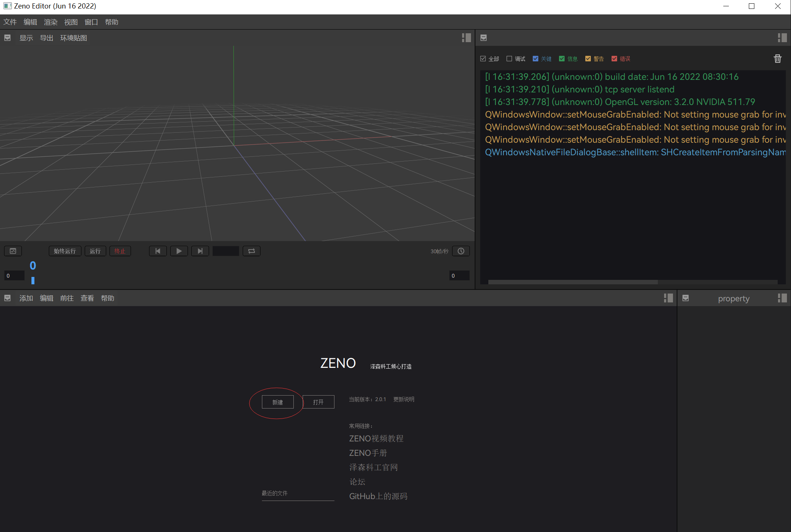Open the node editor panel dropdown icon
791x532 pixels.
pos(7,298)
